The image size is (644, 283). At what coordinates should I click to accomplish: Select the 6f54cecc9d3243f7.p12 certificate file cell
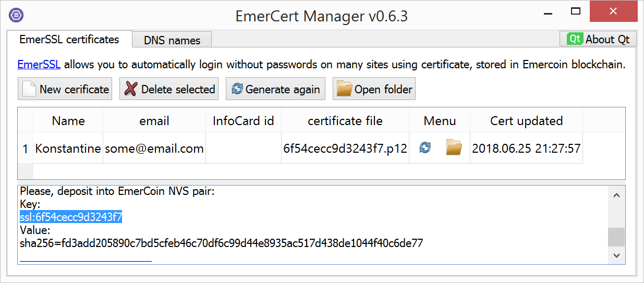345,149
